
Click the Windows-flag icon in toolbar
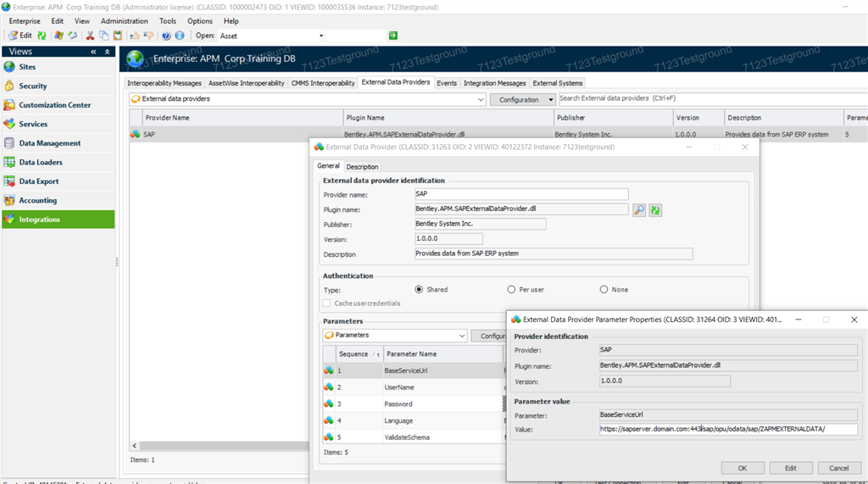[x=58, y=36]
